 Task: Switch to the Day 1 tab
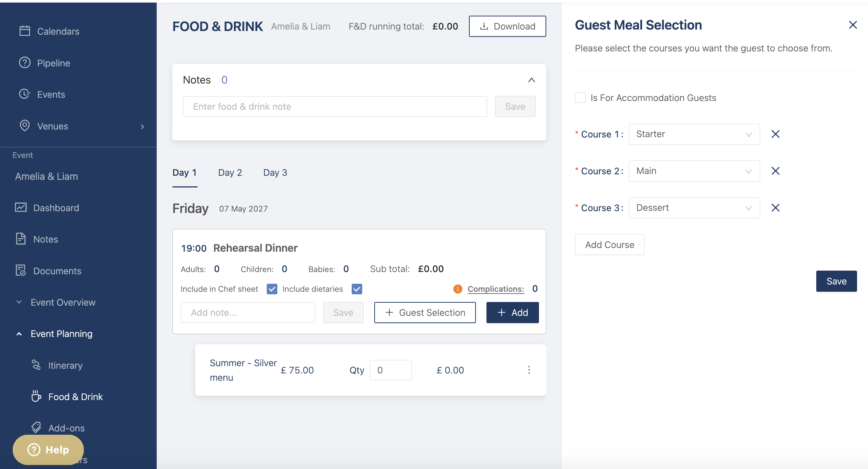185,173
